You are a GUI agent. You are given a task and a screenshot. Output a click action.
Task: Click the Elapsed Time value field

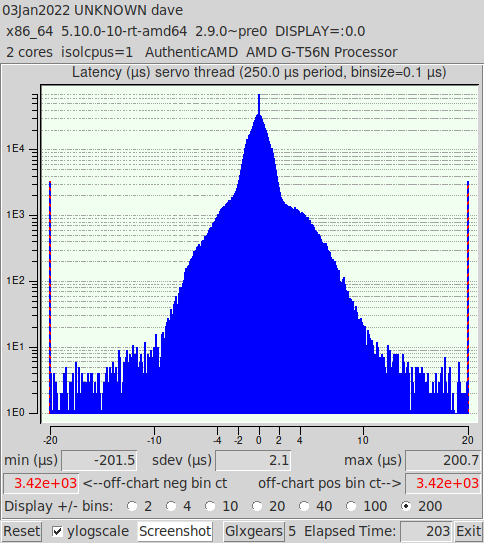426,531
